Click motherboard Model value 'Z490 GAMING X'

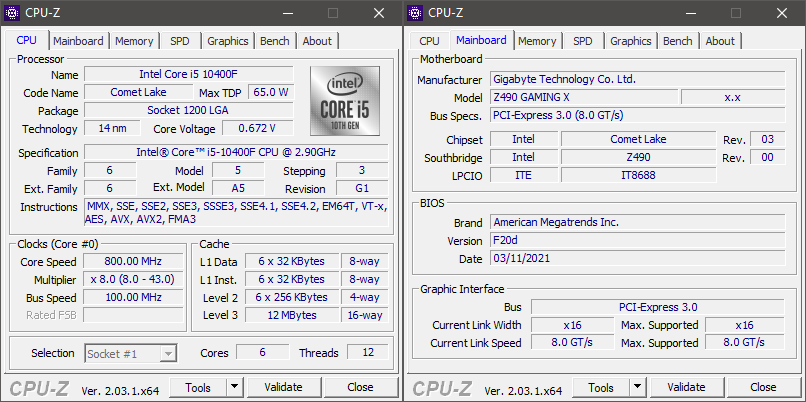pos(584,97)
